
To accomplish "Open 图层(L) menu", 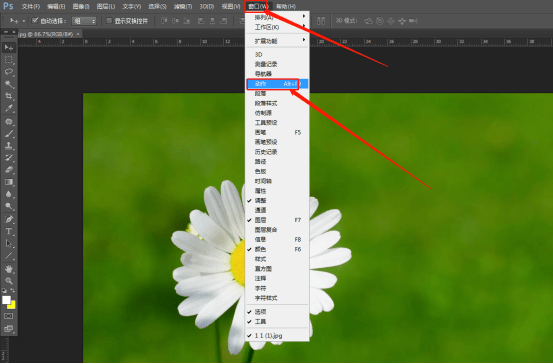I will 106,6.
